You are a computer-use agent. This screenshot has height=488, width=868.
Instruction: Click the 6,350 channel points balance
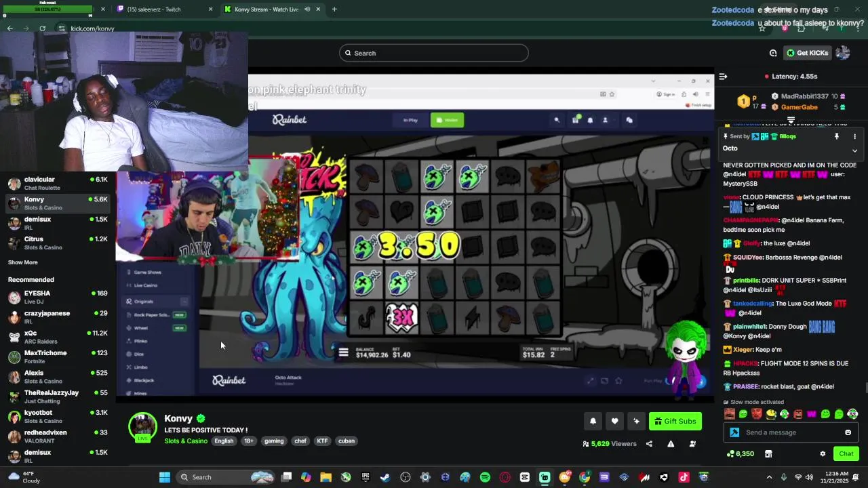(741, 453)
